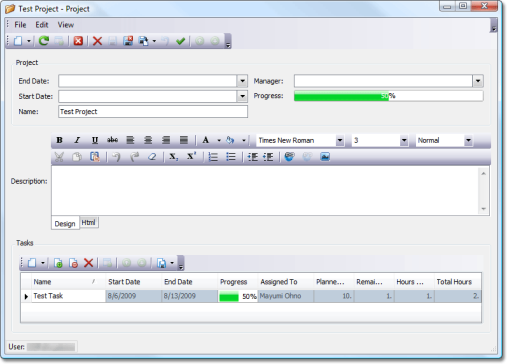Viewport: 507px width, 364px height.
Task: Click the second indent icon before the hyperlink globe
Action: 268,157
